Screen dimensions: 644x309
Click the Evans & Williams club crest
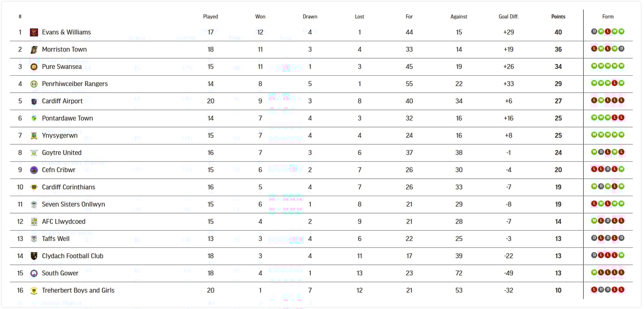coord(34,32)
